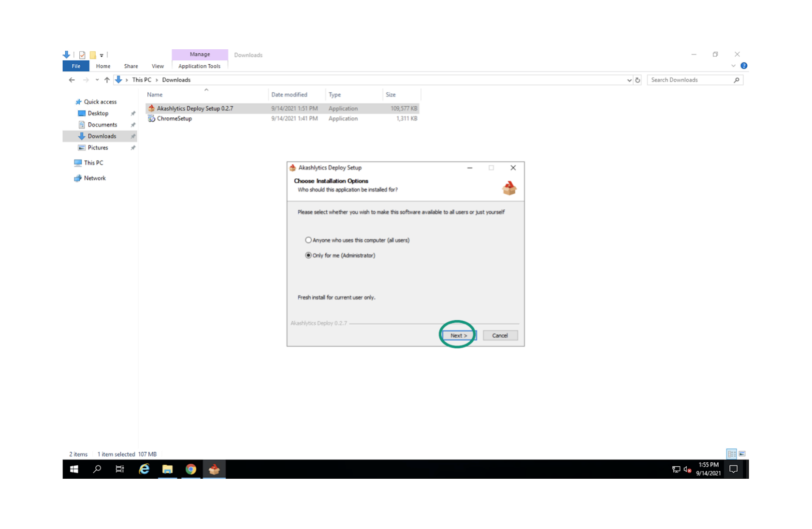This screenshot has width=812, height=529.
Task: Switch to large icons view layout
Action: point(742,454)
